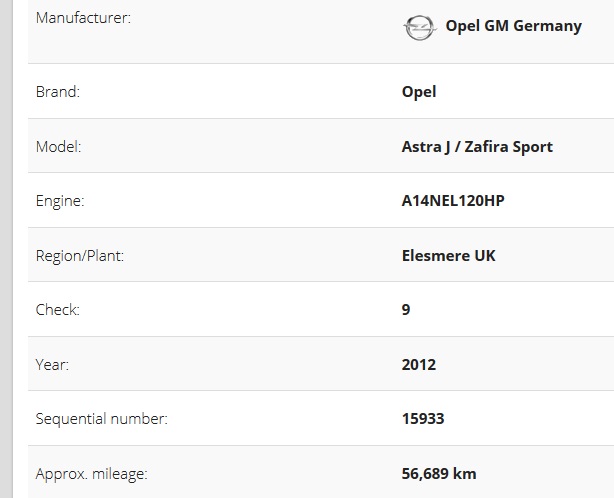Select the 15933 sequential number value
Screen dimensions: 614x498
422,419
